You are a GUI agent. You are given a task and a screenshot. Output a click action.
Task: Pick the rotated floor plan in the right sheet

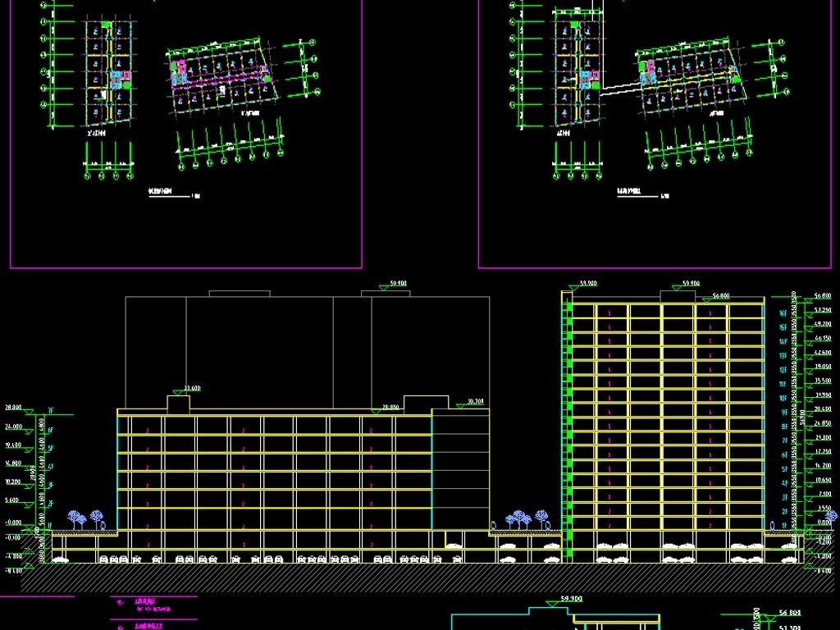click(x=687, y=77)
